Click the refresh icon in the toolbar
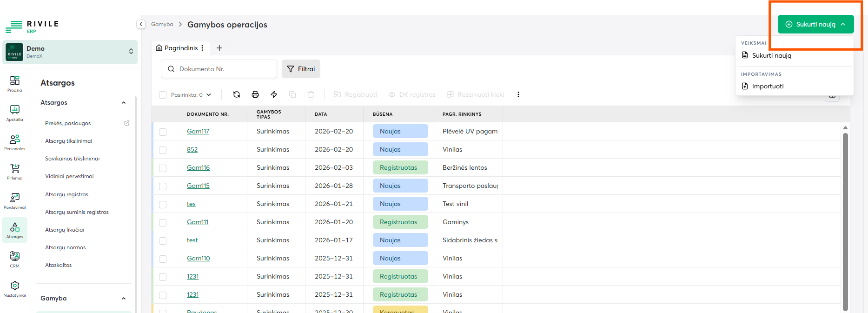Image resolution: width=868 pixels, height=313 pixels. [237, 94]
